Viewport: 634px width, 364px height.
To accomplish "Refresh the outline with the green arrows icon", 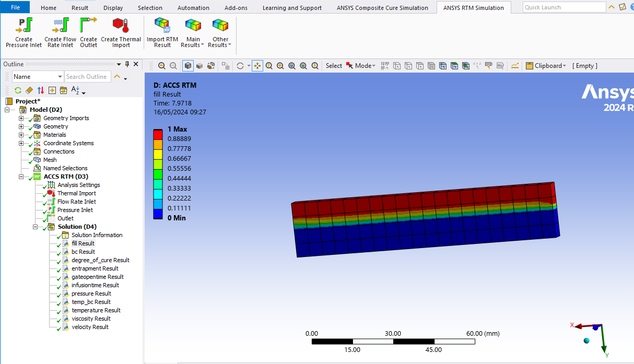I will pos(18,90).
